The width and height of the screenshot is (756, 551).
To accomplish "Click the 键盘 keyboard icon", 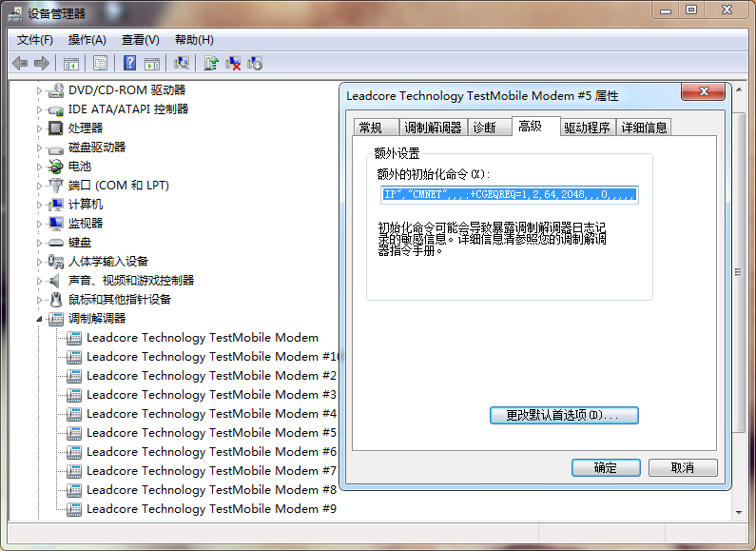I will click(56, 243).
